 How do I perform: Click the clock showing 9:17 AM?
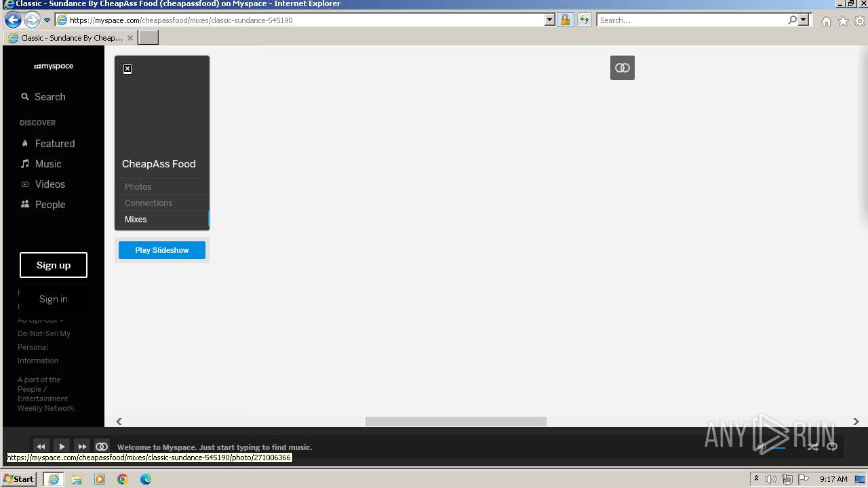pyautogui.click(x=833, y=479)
